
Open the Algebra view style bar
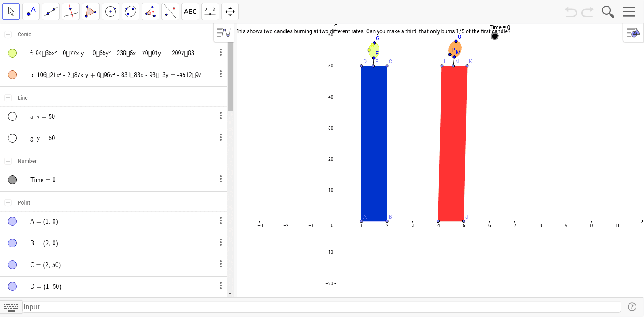click(224, 33)
